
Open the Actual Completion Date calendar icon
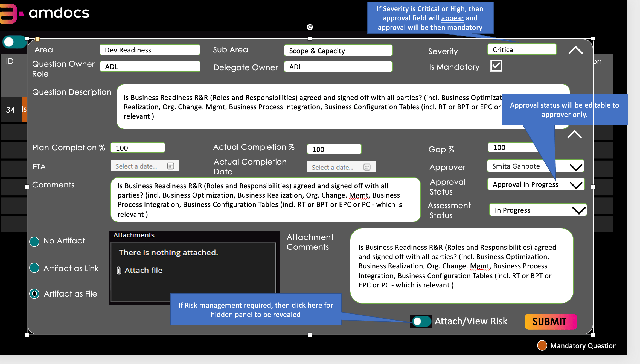[367, 167]
